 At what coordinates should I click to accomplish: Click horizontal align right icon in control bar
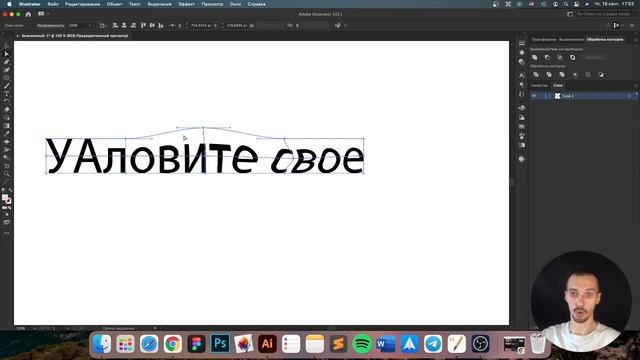coord(133,25)
